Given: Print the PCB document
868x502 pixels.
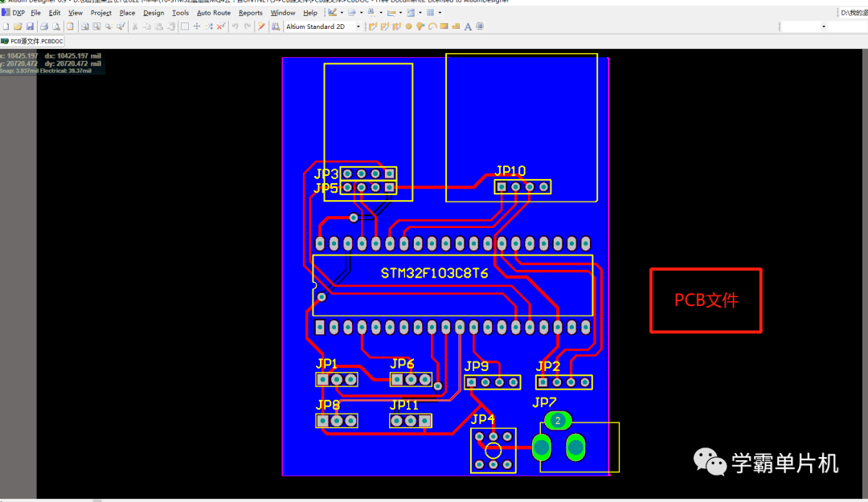Looking at the screenshot, I should [43, 26].
